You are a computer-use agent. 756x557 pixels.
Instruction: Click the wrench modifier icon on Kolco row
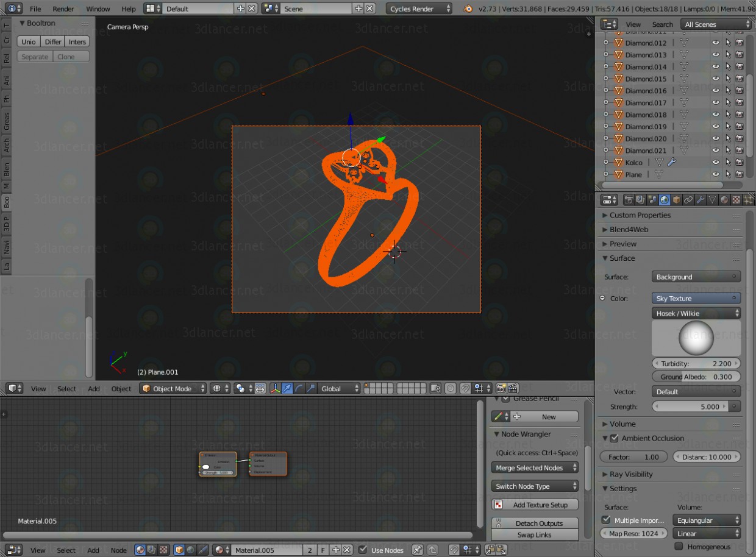pos(671,162)
